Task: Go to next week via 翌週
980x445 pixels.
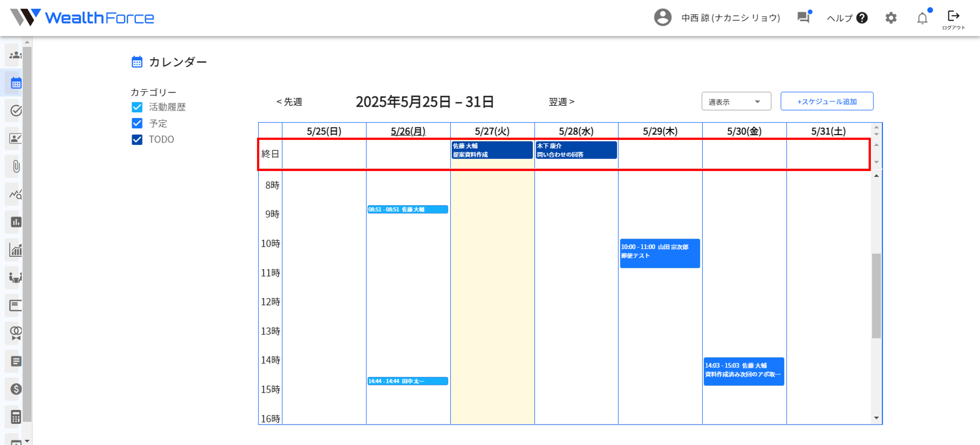Action: pyautogui.click(x=561, y=102)
